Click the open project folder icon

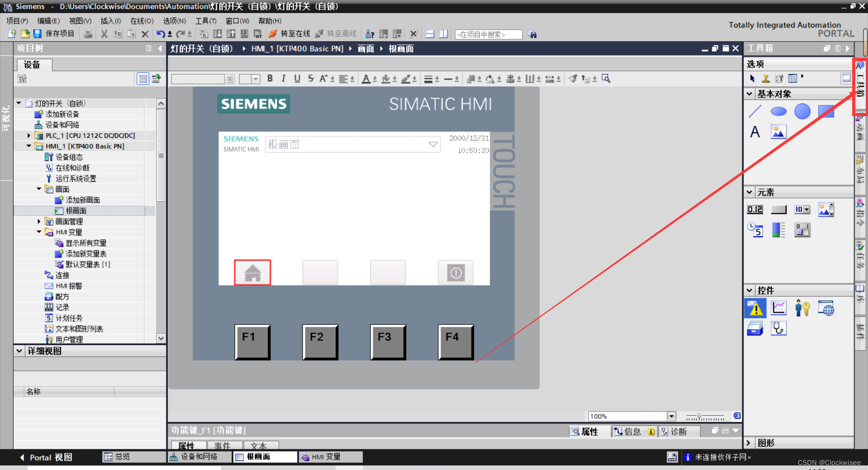(25, 34)
